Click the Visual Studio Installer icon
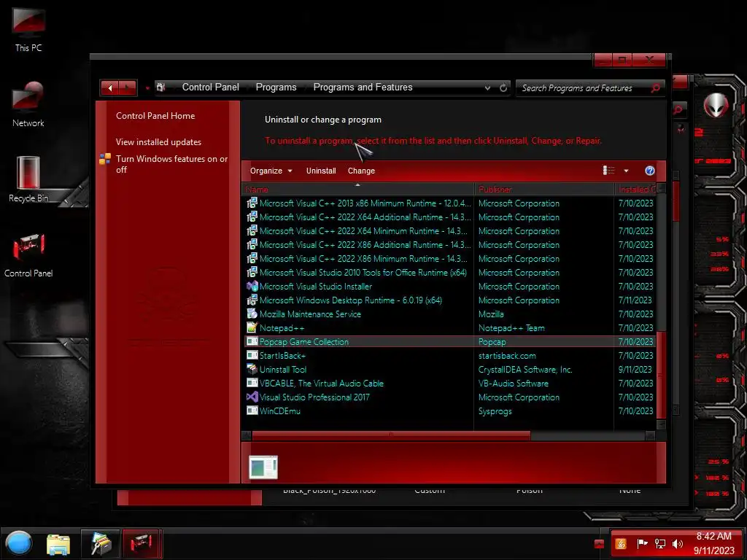Viewport: 747px width, 560px height. click(252, 286)
